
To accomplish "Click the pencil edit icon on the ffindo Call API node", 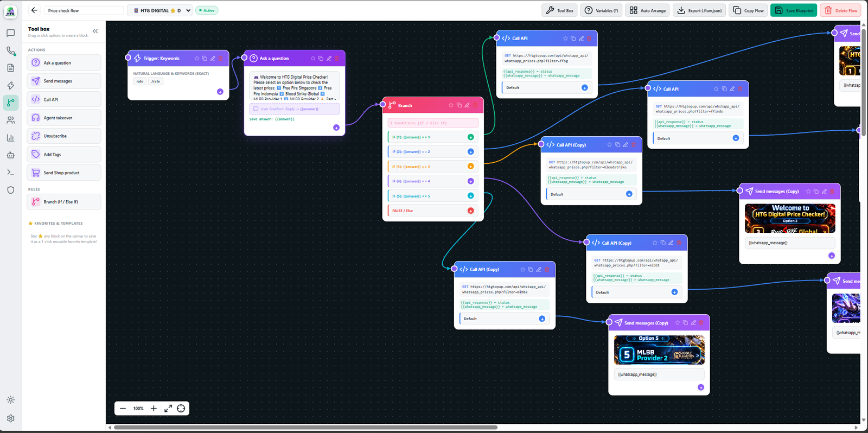I will [x=732, y=88].
